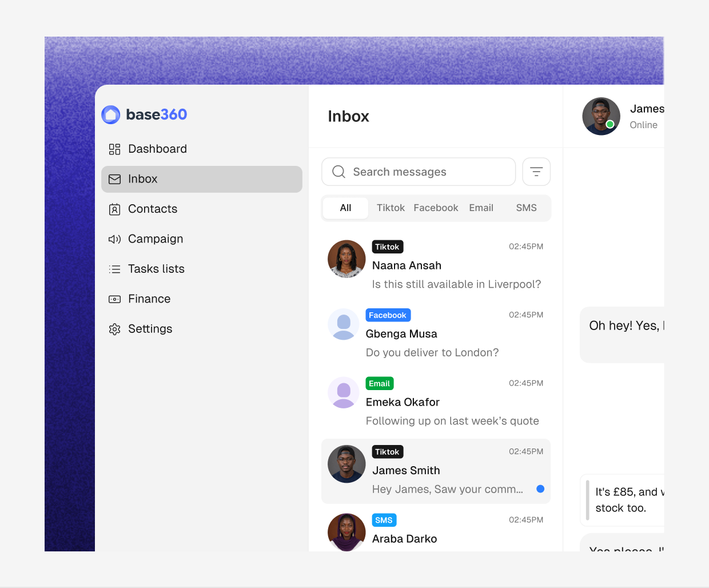Screen dimensions: 709x588
Task: Open James Smith's conversation by name
Action: click(x=406, y=471)
